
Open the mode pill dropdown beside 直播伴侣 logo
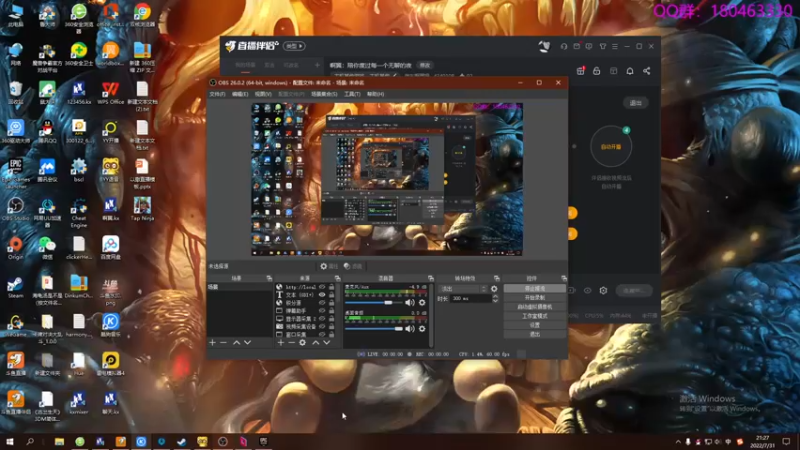[294, 46]
